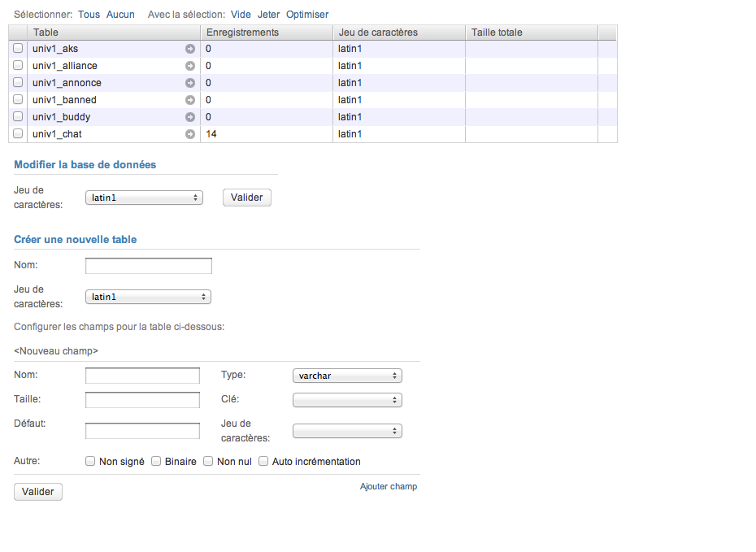Viewport: 756px width, 552px height.
Task: Select all tables with Tous link
Action: point(89,15)
